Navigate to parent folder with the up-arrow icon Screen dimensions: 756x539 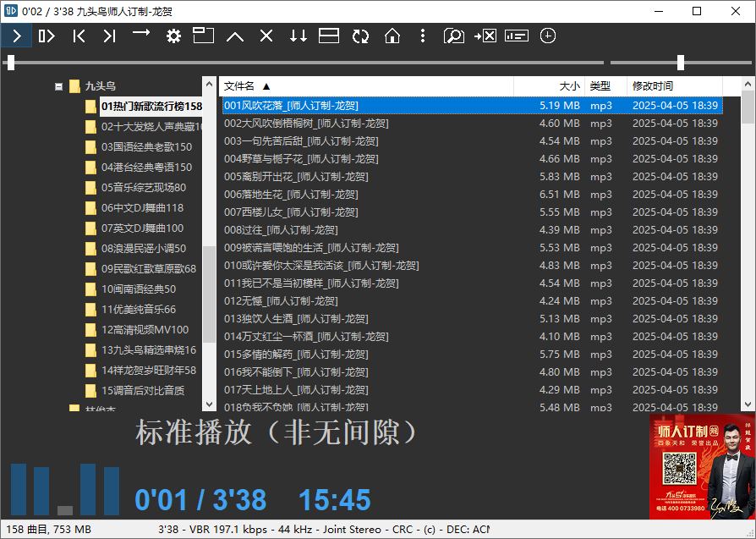point(234,36)
